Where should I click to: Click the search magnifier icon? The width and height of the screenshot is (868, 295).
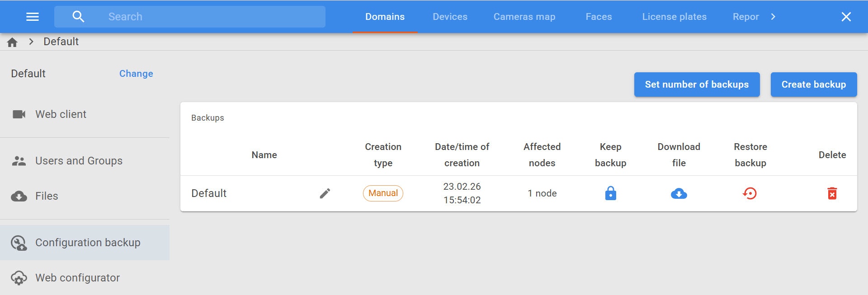(x=78, y=17)
